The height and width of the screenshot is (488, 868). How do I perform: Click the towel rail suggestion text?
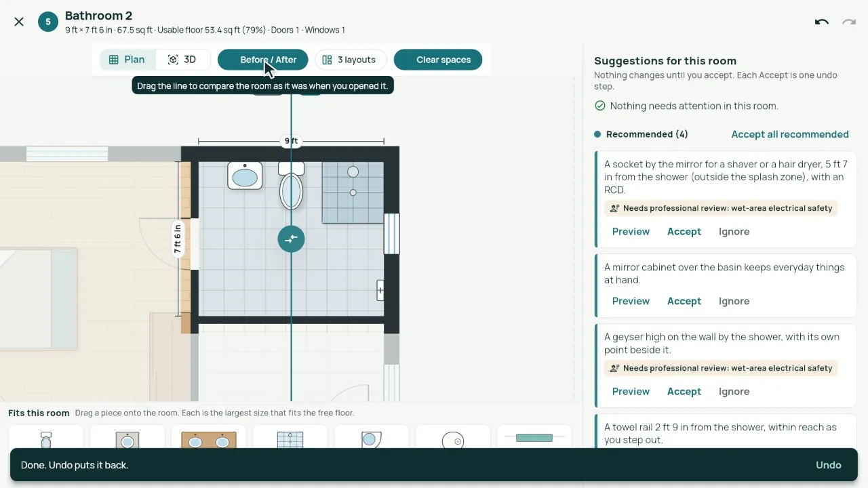coord(720,434)
